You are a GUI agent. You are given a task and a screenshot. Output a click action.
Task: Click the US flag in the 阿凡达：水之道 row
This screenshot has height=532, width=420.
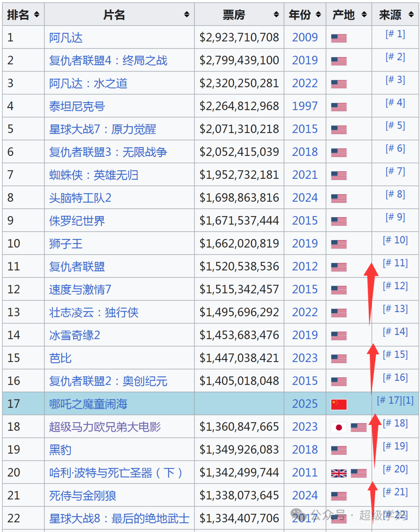click(339, 84)
